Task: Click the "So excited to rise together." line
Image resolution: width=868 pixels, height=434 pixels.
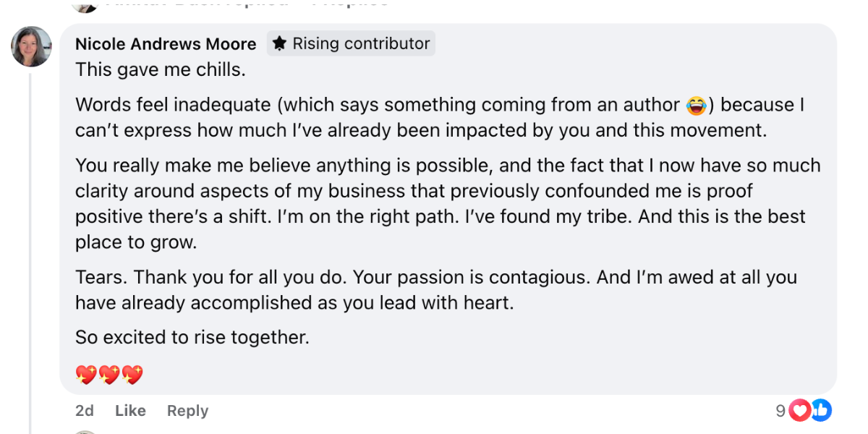Action: pyautogui.click(x=192, y=337)
